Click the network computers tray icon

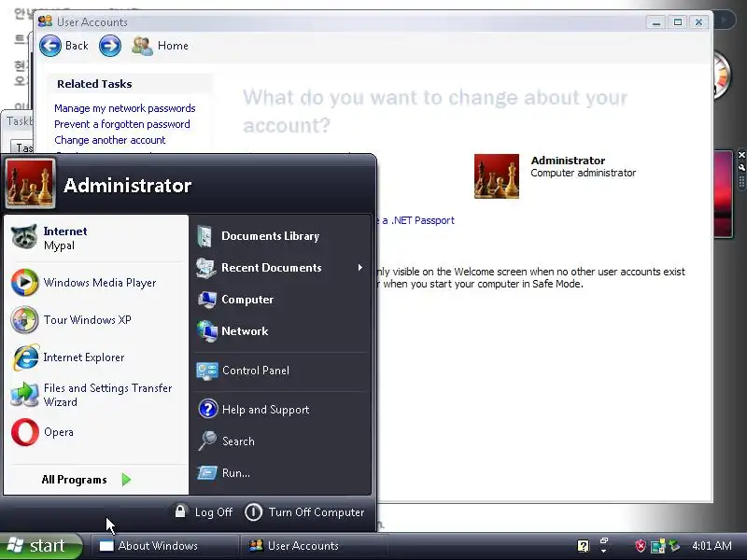click(x=658, y=546)
